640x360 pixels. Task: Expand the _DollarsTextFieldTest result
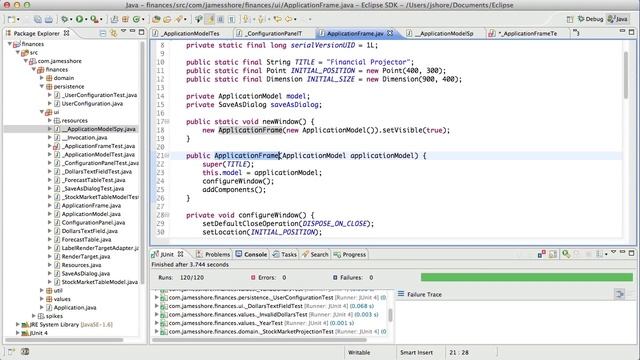point(156,306)
